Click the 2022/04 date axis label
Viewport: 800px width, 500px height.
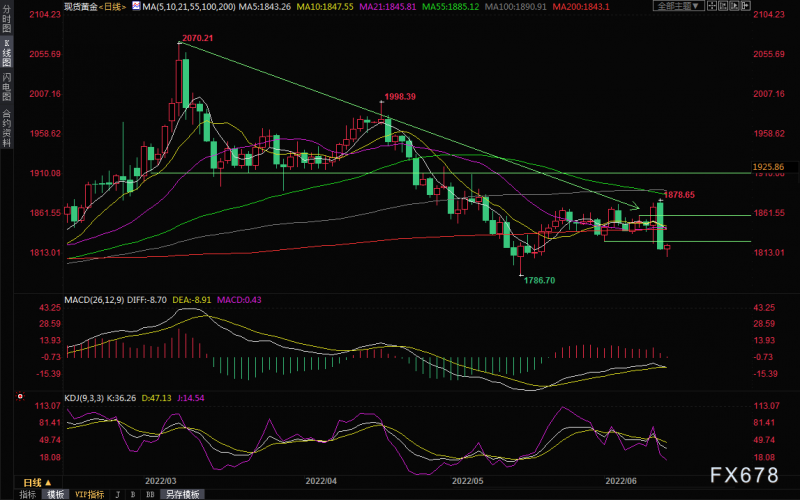pos(321,481)
